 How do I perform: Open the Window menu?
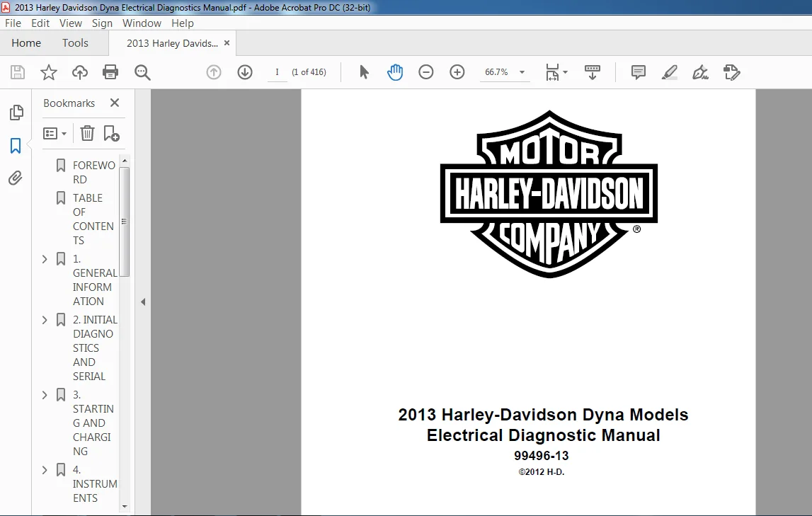[x=142, y=23]
